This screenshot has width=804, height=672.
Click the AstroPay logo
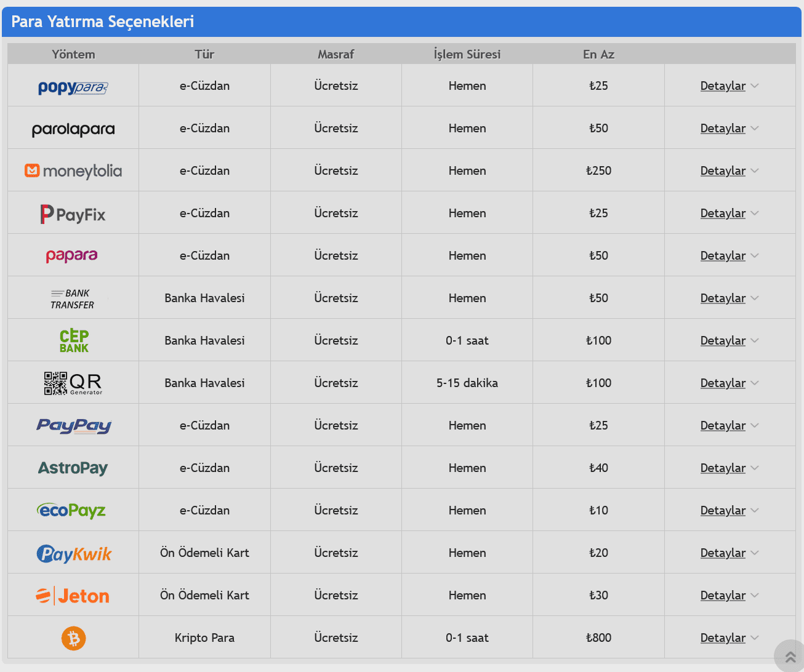pyautogui.click(x=73, y=468)
